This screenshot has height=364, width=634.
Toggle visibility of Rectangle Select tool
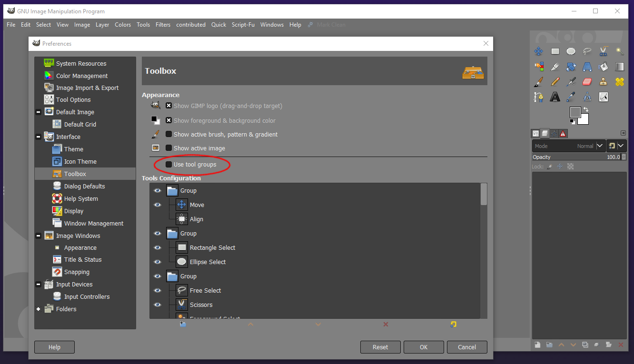point(158,247)
